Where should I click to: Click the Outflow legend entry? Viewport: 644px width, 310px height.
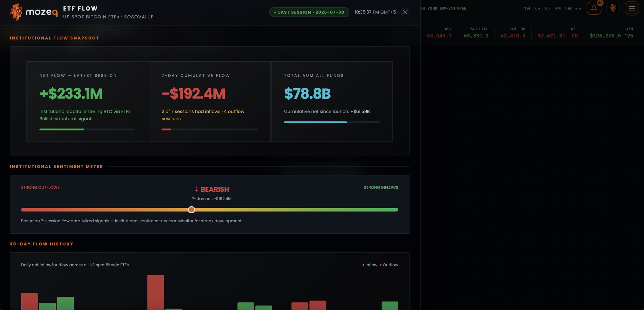[389, 265]
